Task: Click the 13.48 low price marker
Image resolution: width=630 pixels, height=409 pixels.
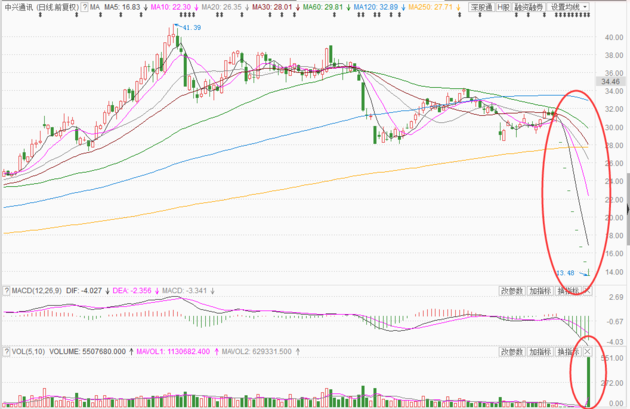Action: click(565, 273)
